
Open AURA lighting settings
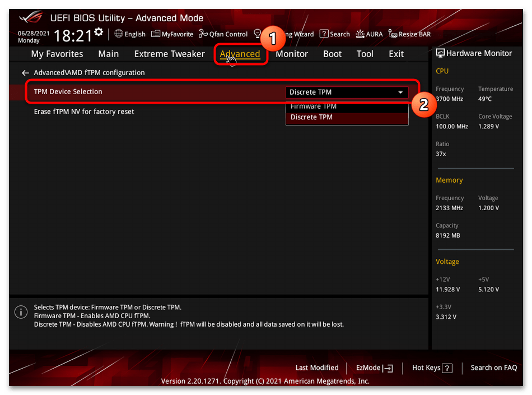[x=369, y=34]
